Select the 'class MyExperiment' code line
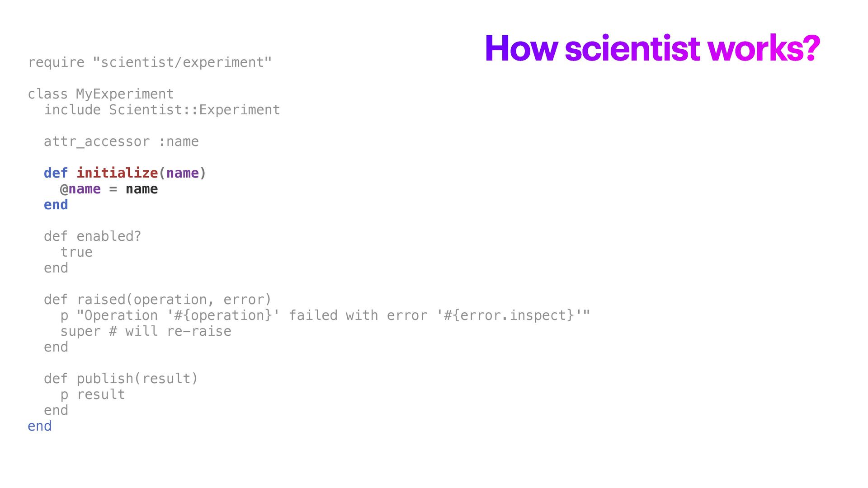The image size is (868, 488). (x=101, y=94)
